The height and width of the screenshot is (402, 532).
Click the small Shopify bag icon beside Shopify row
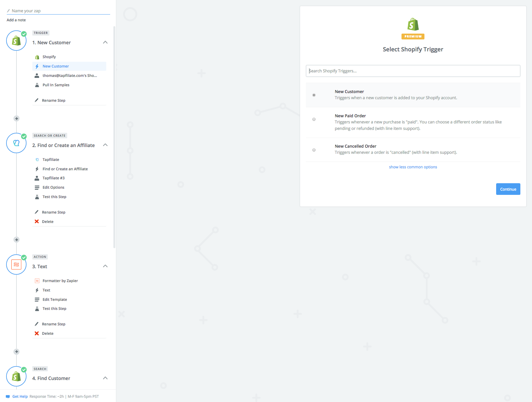pos(37,57)
